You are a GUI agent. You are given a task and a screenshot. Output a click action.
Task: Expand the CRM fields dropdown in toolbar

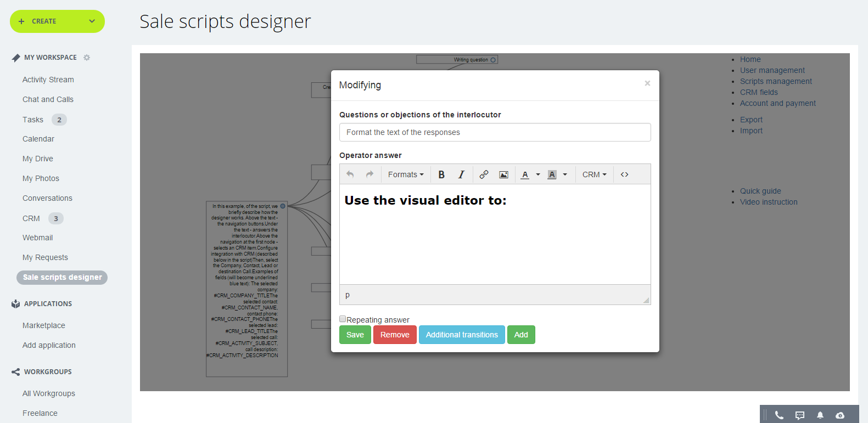pos(594,174)
